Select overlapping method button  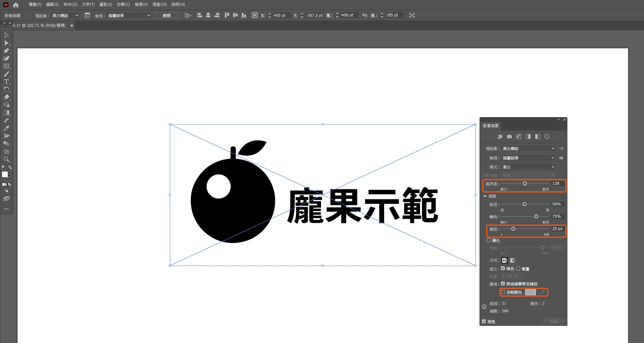[x=513, y=260]
